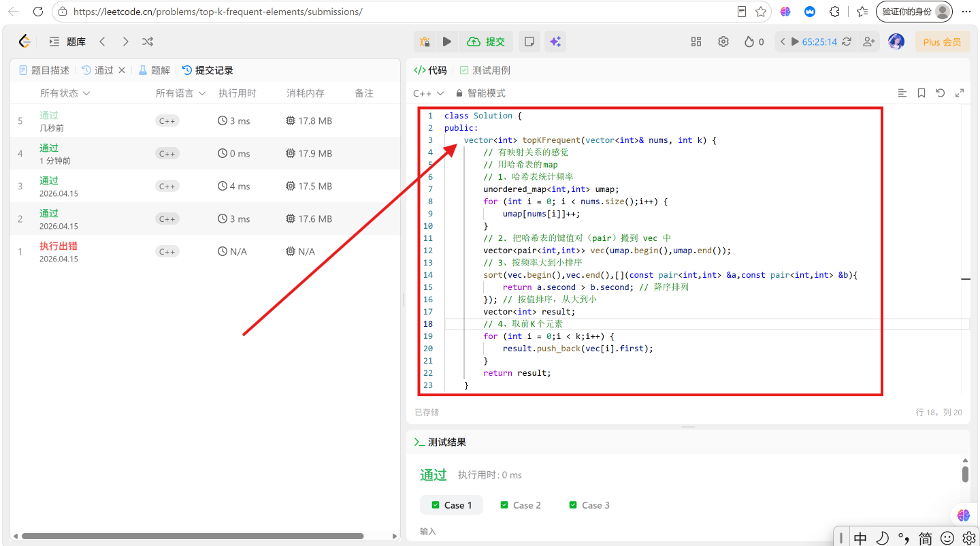The width and height of the screenshot is (980, 546).
Task: Collapse the timer with the left chevron
Action: (783, 42)
